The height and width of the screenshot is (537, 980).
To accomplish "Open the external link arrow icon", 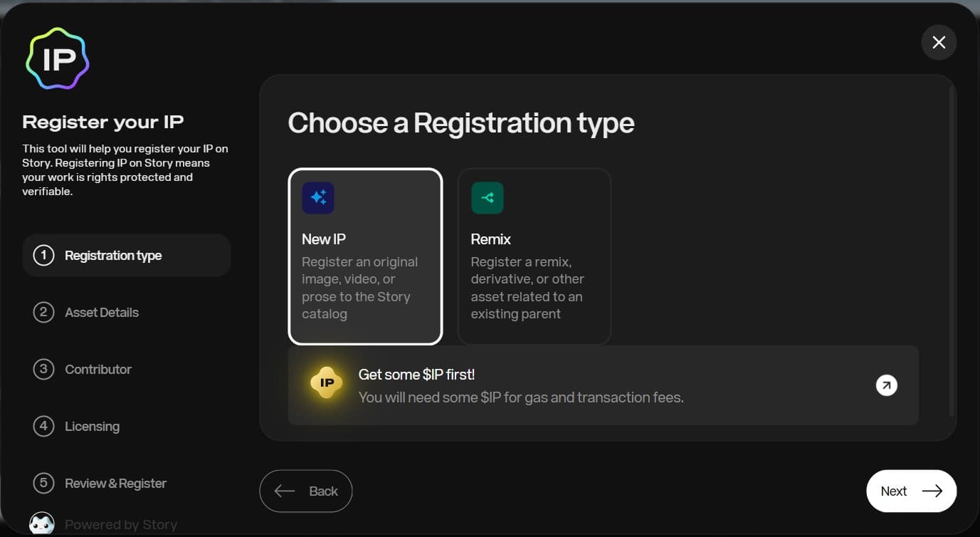I will [x=886, y=385].
